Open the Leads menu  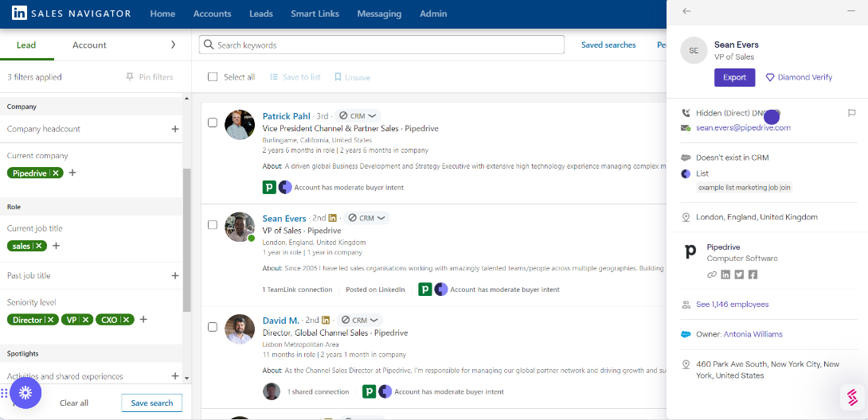(x=261, y=14)
